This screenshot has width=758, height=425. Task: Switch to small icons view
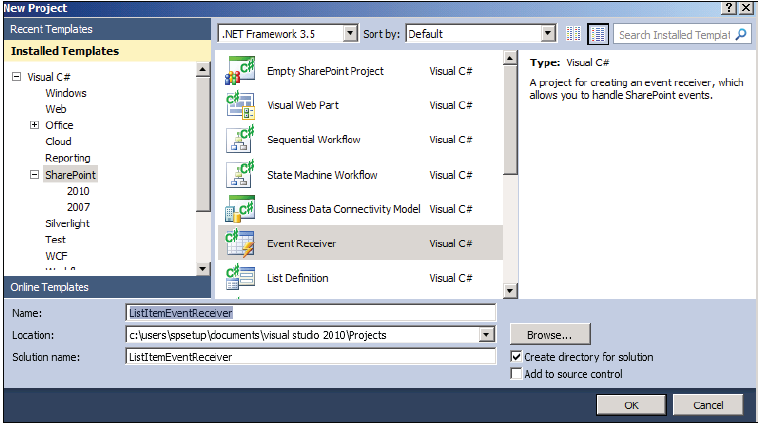[x=573, y=34]
